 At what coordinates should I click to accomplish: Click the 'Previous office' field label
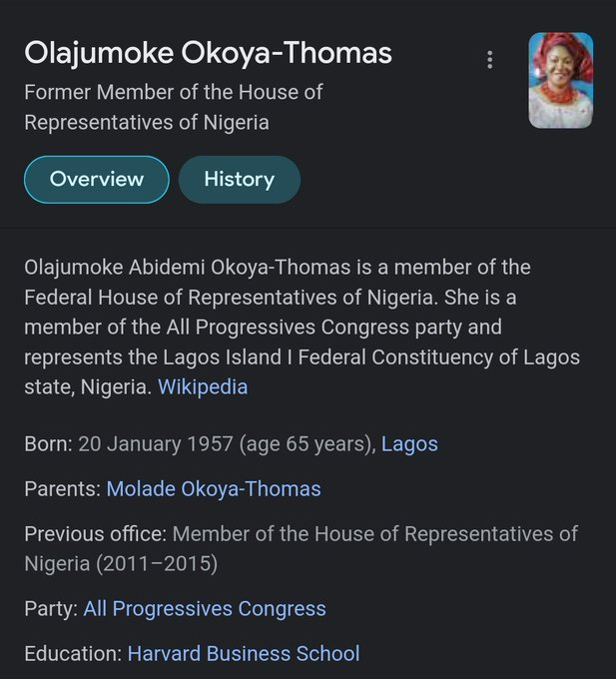click(95, 533)
